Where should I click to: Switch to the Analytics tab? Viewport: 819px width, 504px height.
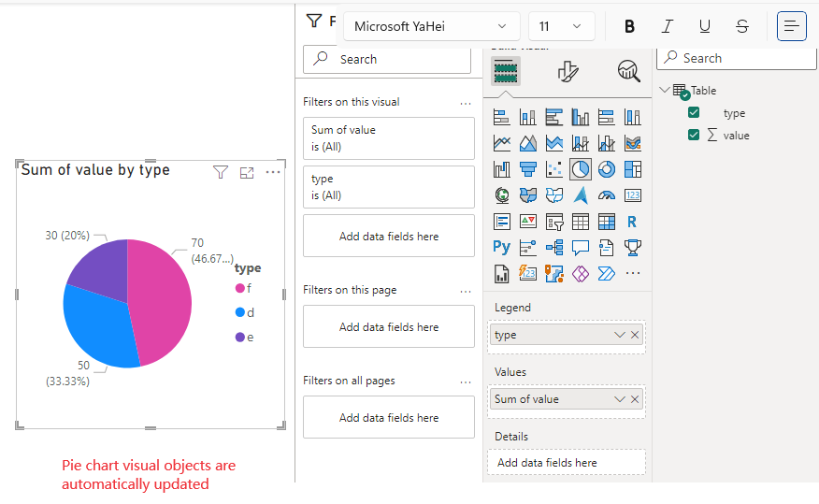point(629,71)
